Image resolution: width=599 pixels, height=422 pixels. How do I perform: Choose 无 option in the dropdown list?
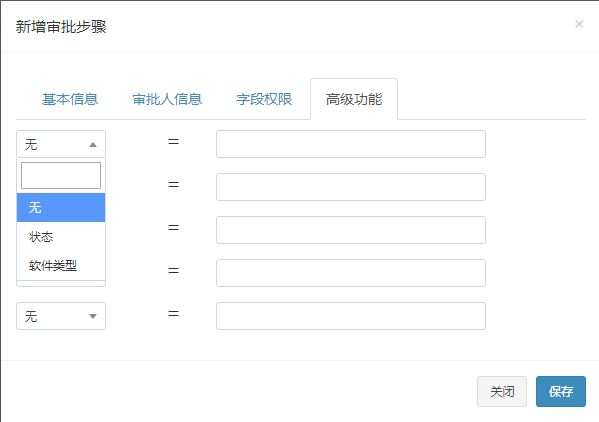point(61,207)
